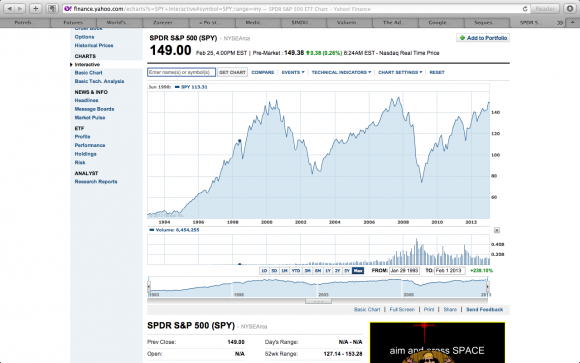
Task: Open the Performance link
Action: point(90,145)
